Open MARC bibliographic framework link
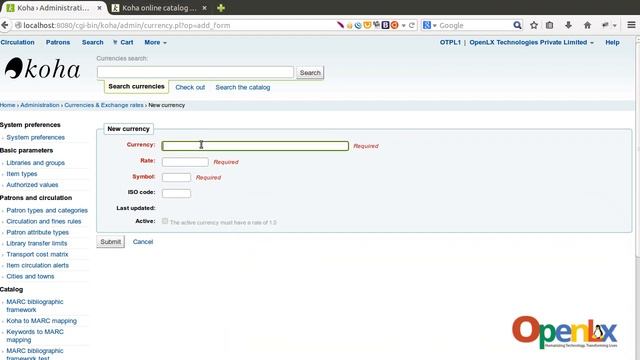 35,306
